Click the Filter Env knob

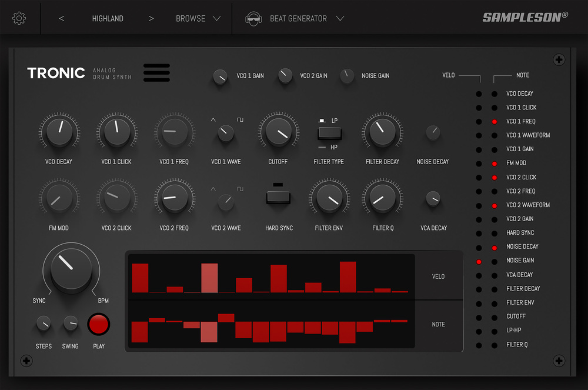[x=329, y=198]
